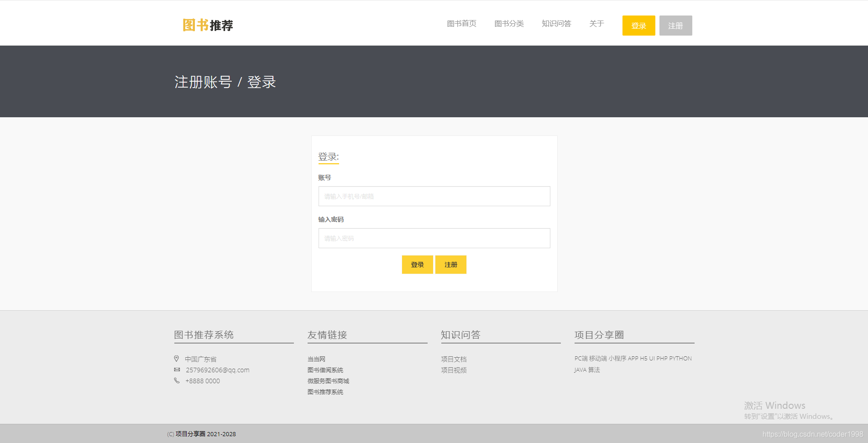
Task: Open the 当当网 friendly link
Action: 316,359
